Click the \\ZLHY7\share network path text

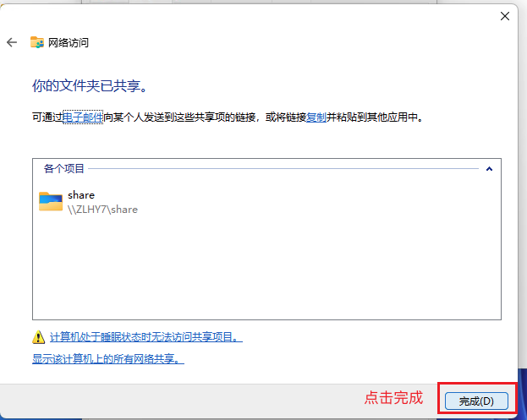[102, 210]
